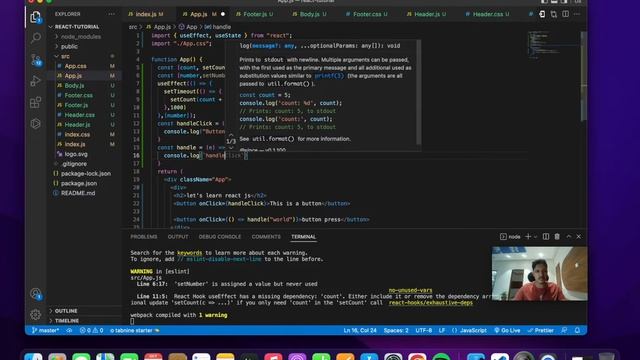640x360 pixels.
Task: Open the Extensions view
Action: (36, 102)
